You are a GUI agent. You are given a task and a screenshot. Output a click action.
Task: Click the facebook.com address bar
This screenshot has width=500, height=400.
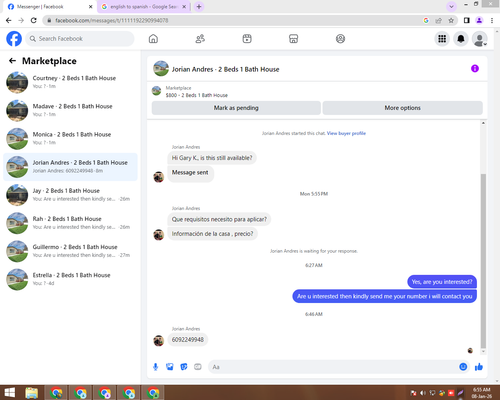tap(233, 20)
